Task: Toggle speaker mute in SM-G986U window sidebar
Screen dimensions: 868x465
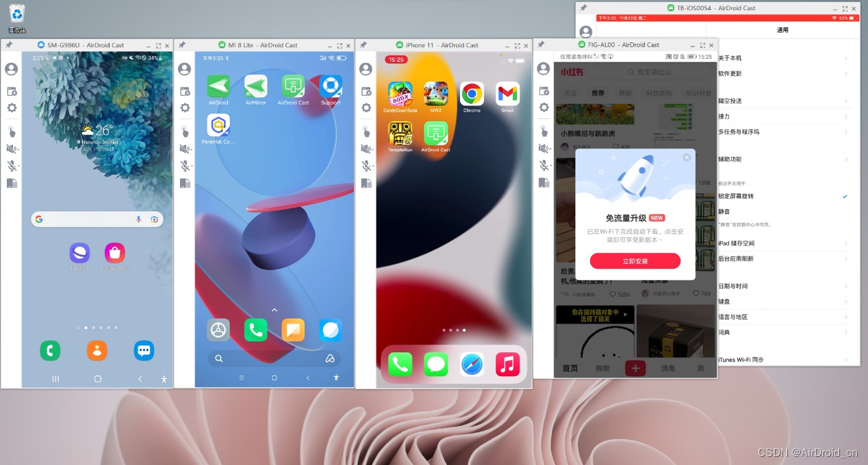Action: 12,149
